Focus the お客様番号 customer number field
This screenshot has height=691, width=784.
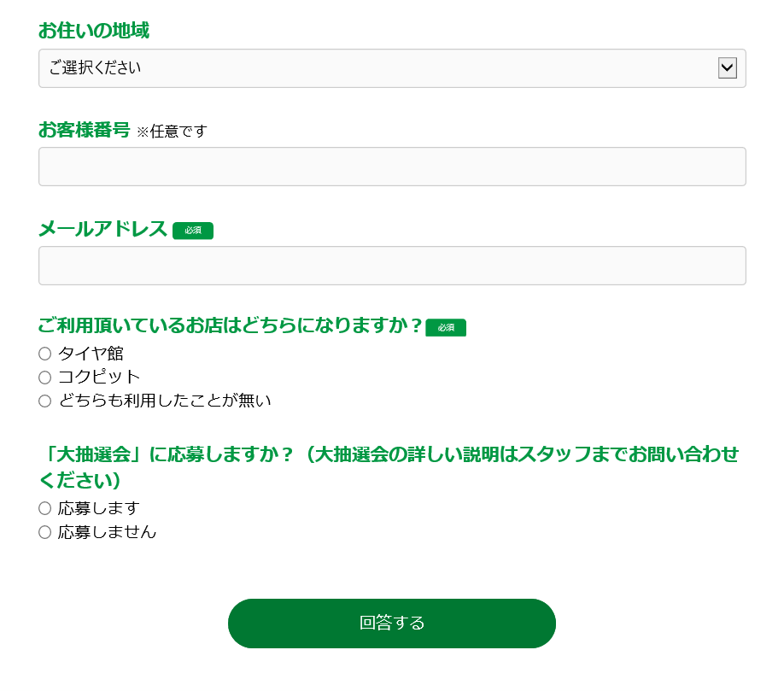pyautogui.click(x=392, y=167)
